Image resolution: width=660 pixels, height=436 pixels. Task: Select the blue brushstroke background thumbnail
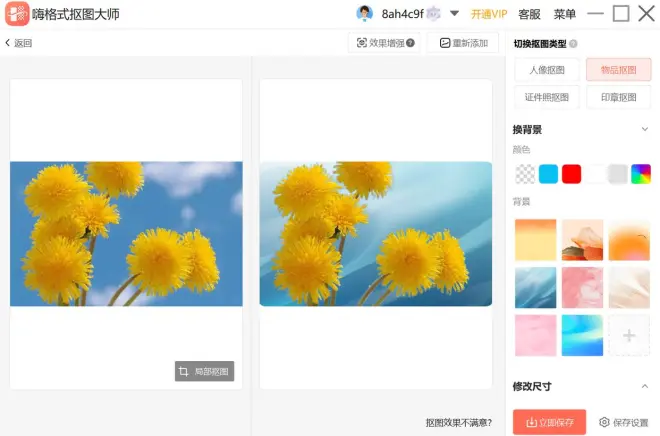tap(535, 288)
